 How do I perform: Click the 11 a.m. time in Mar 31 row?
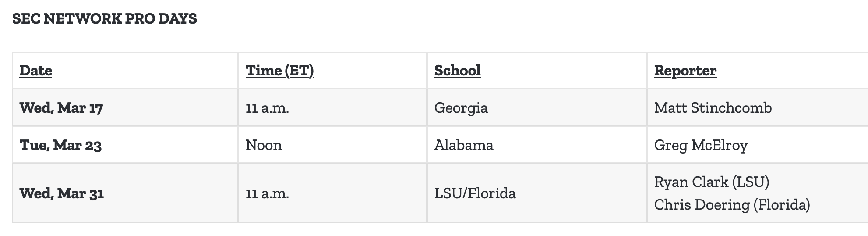[x=267, y=193]
